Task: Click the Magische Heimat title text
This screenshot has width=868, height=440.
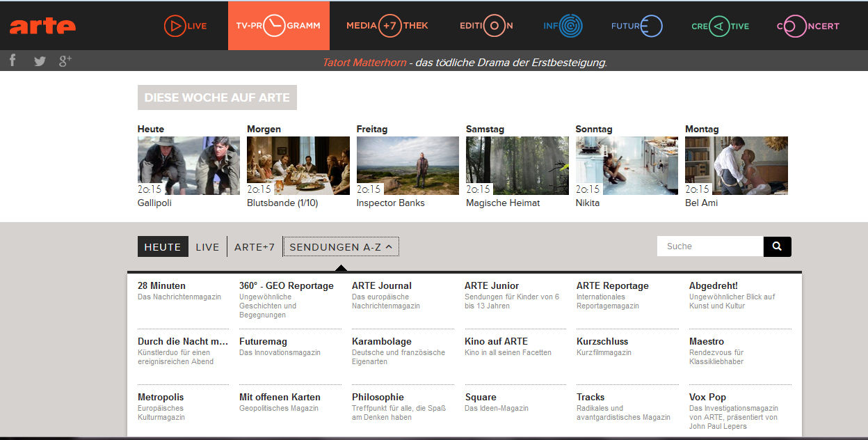Action: [x=503, y=203]
